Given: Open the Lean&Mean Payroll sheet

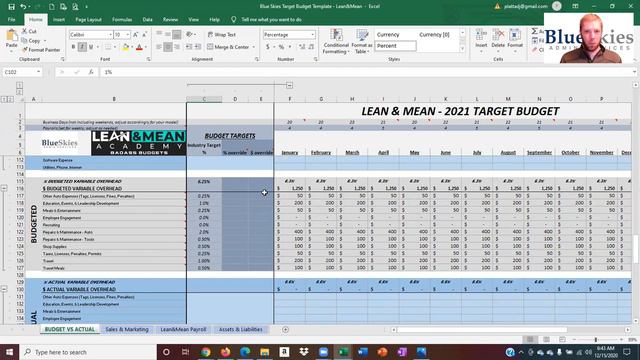Looking at the screenshot, I should tap(183, 329).
